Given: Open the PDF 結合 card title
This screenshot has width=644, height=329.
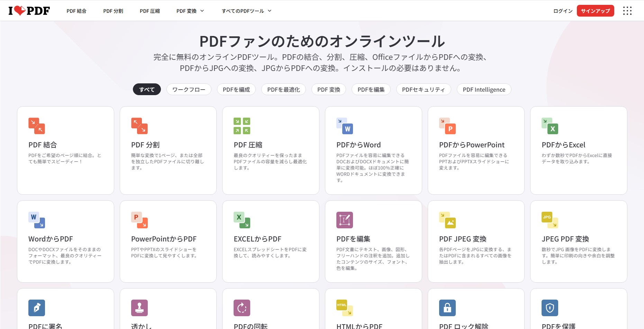Looking at the screenshot, I should 43,145.
